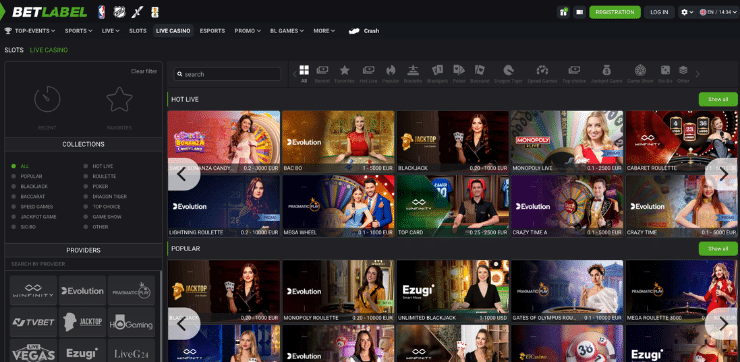Image resolution: width=740 pixels, height=362 pixels.
Task: Select the HOT LIVE collection filter
Action: click(x=98, y=166)
